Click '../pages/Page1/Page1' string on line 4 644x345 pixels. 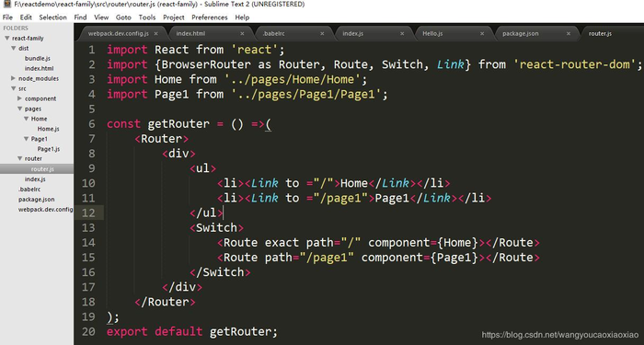[x=305, y=94]
